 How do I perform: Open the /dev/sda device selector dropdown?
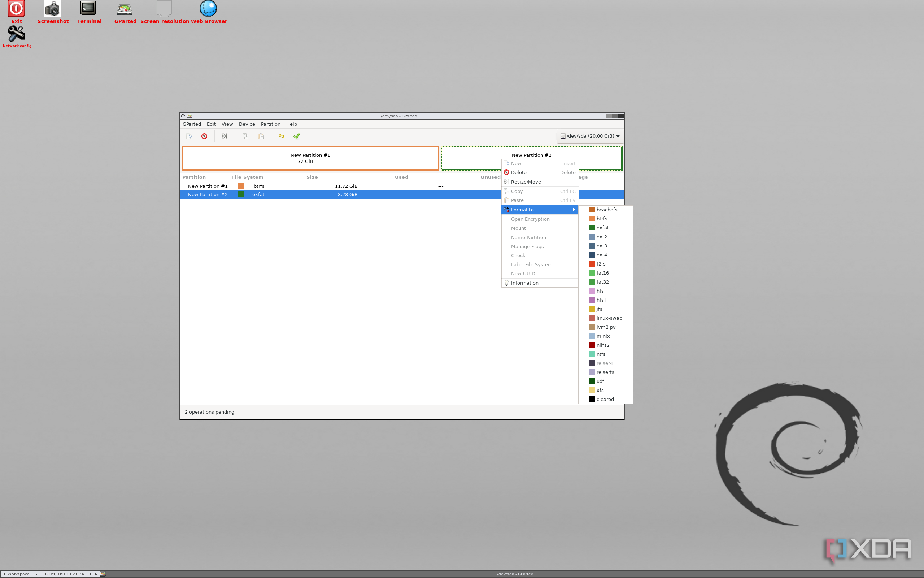(590, 136)
